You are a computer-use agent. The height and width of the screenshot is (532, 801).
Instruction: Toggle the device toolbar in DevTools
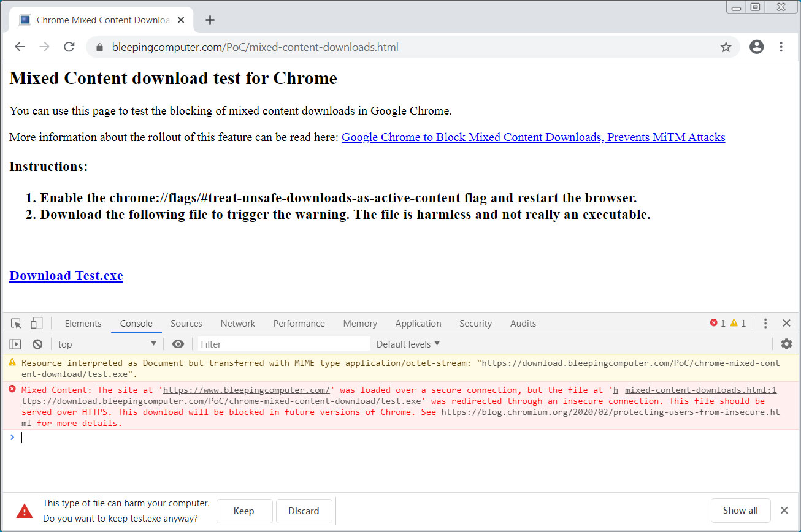click(x=37, y=324)
